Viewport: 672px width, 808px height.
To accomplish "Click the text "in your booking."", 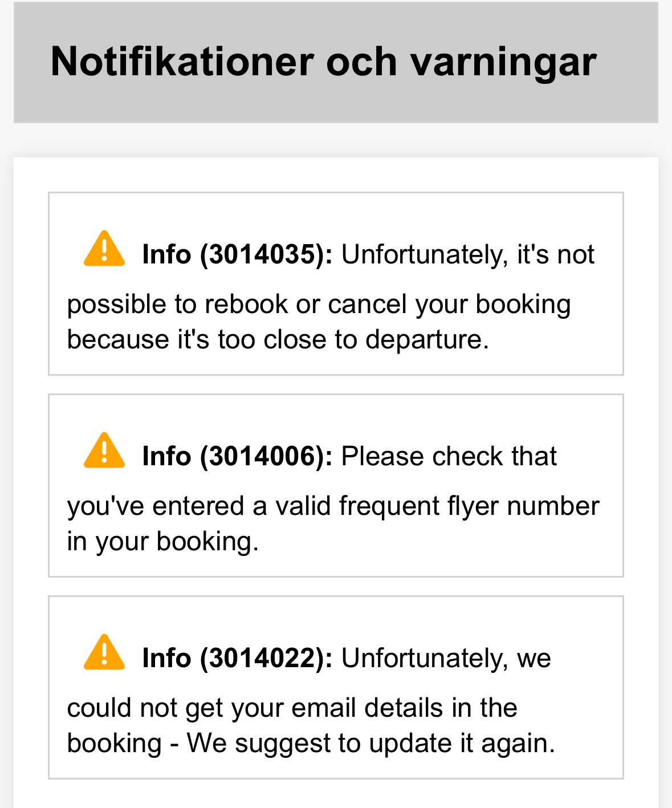I will coord(163,541).
